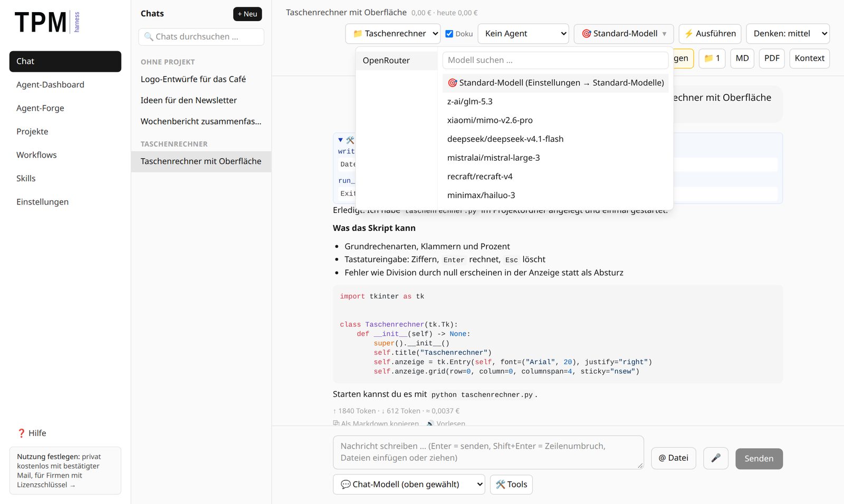Click the microphone voice input button
This screenshot has height=504, width=844.
[716, 458]
